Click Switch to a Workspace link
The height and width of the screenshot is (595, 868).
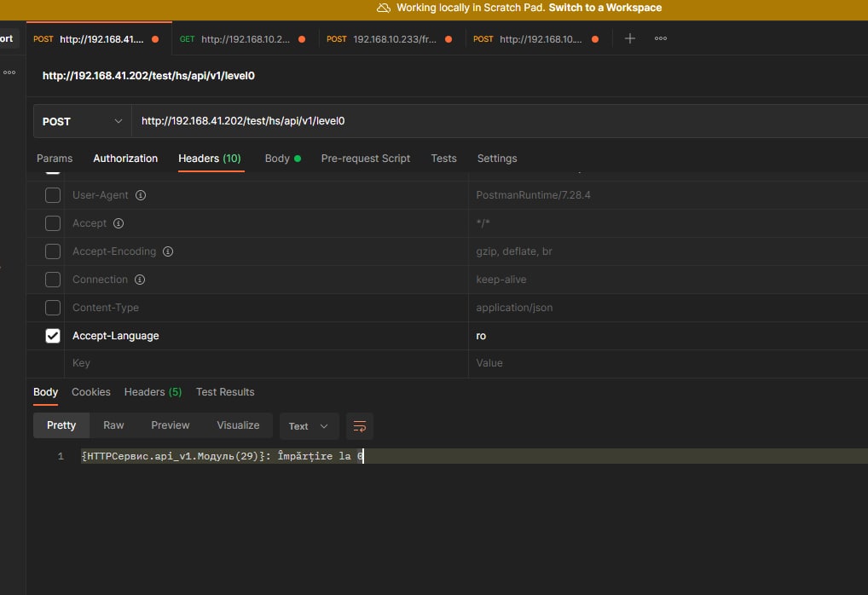605,8
